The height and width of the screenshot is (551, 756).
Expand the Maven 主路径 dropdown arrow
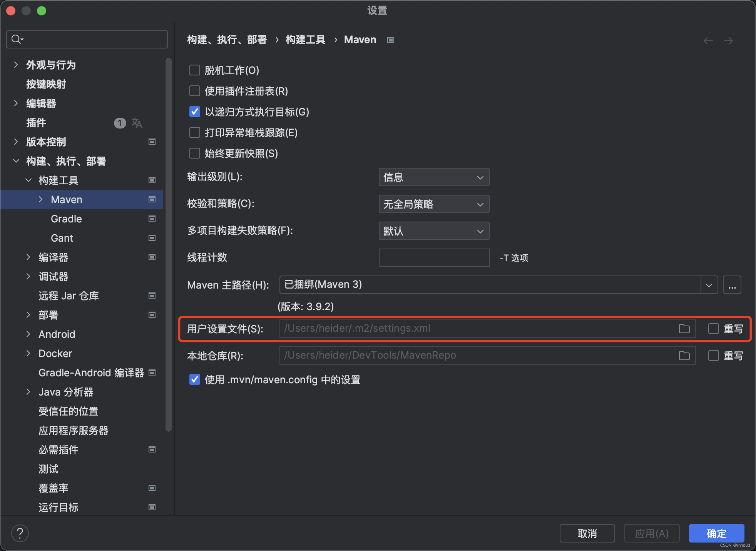709,285
